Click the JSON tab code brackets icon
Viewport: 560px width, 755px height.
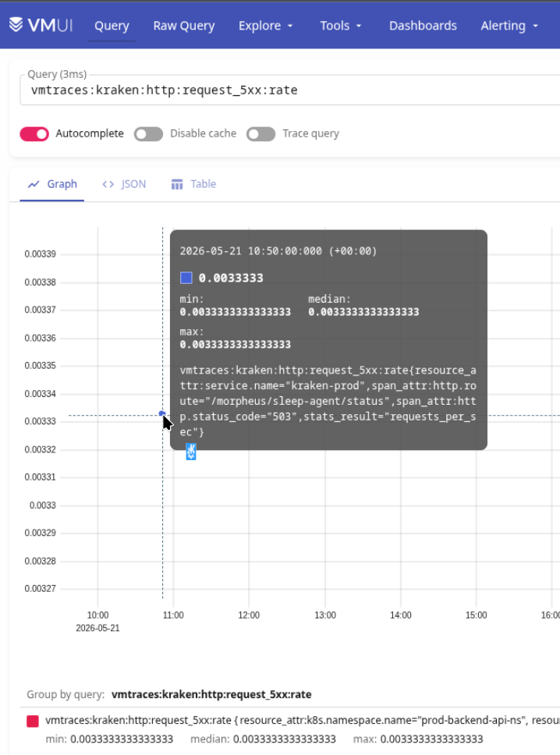pos(108,184)
